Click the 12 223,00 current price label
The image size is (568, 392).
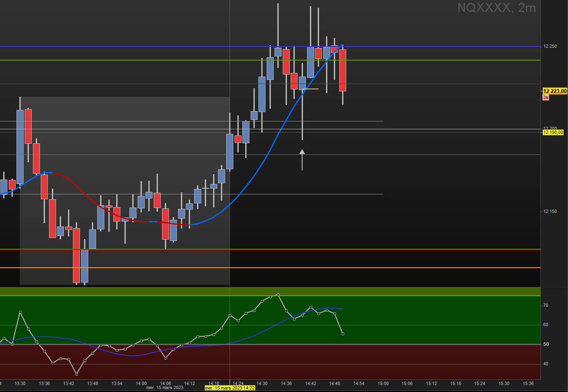(555, 91)
